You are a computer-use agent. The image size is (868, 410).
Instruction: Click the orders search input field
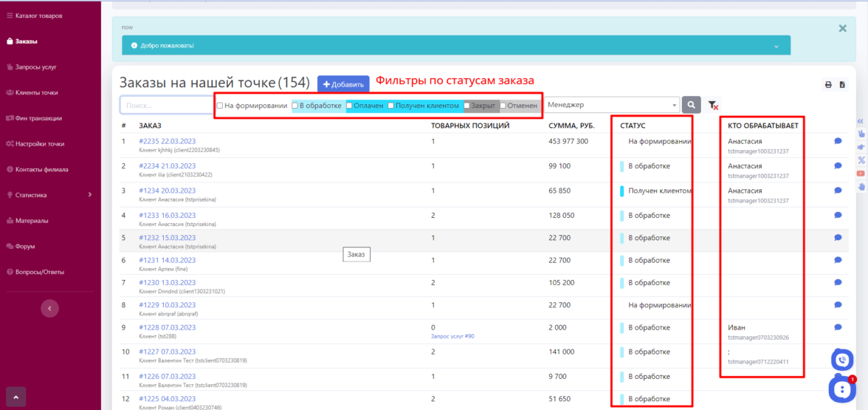coord(167,106)
